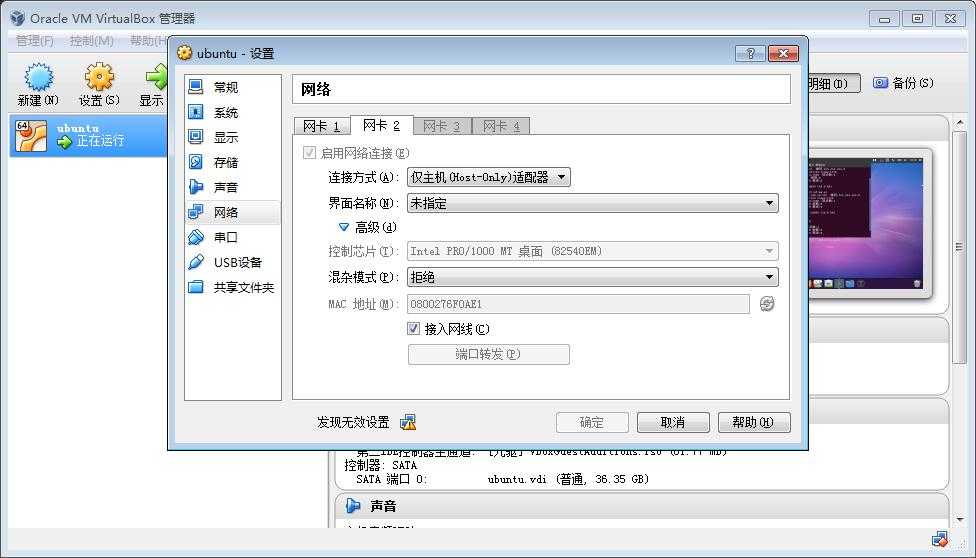Click the 取消 button

pos(673,422)
